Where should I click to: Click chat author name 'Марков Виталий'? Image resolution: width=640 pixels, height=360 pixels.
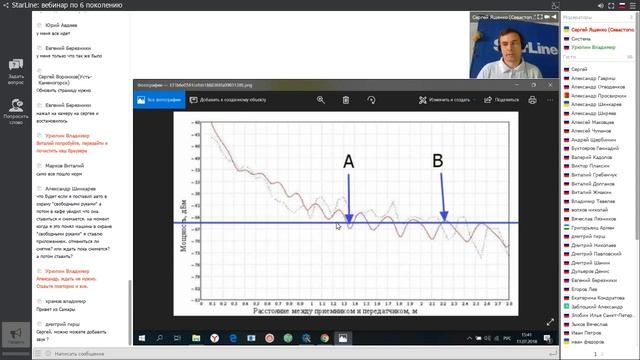tap(64, 166)
